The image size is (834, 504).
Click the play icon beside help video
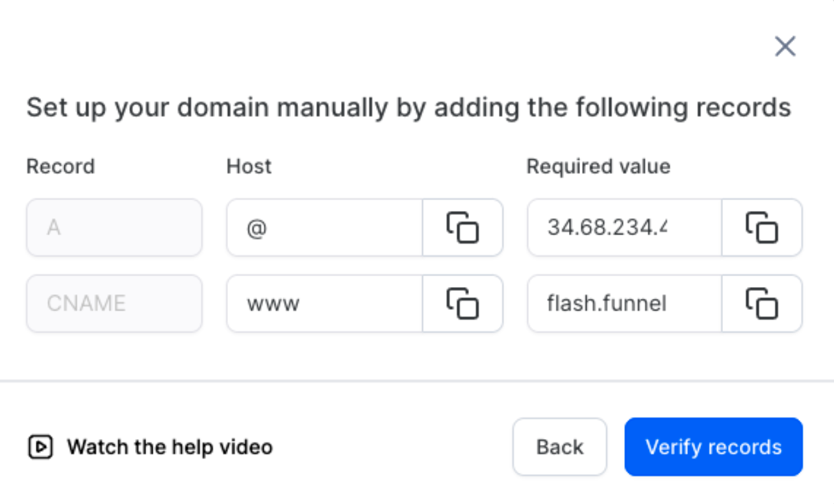tap(40, 447)
